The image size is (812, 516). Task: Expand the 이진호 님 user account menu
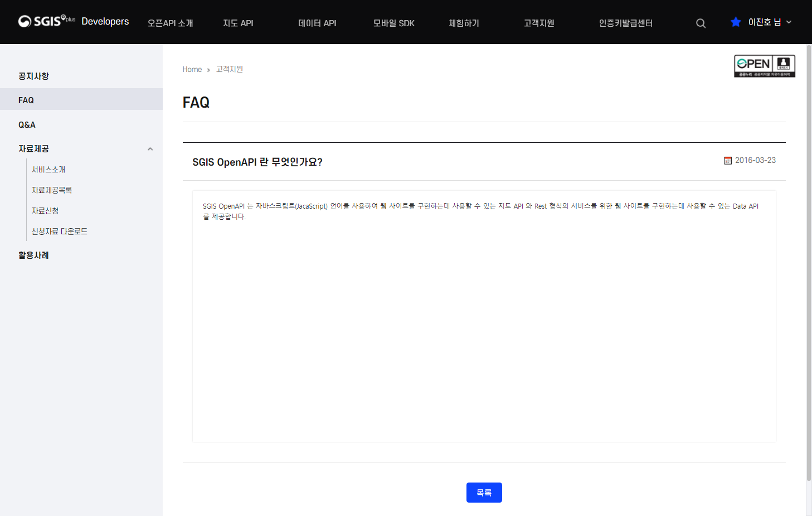pos(766,22)
